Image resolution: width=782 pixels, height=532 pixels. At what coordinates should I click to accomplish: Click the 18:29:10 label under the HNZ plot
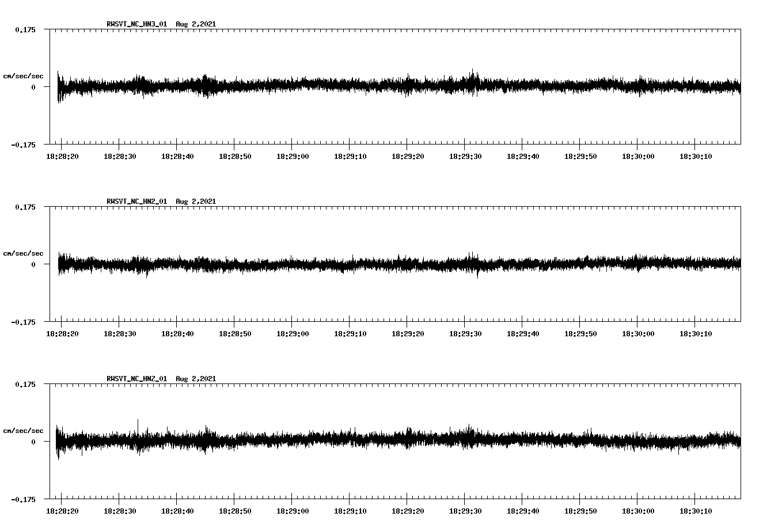[x=350, y=511]
